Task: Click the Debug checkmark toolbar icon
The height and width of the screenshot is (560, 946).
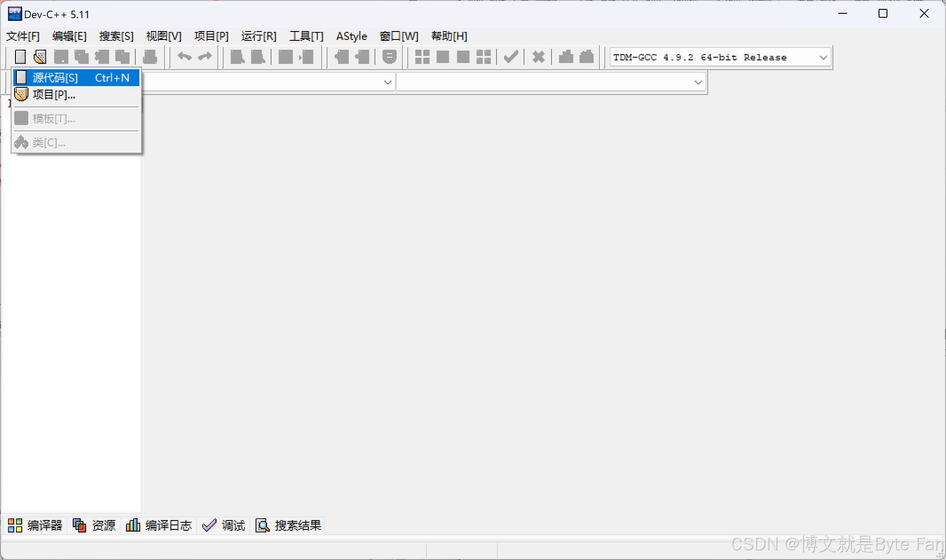Action: pos(511,57)
